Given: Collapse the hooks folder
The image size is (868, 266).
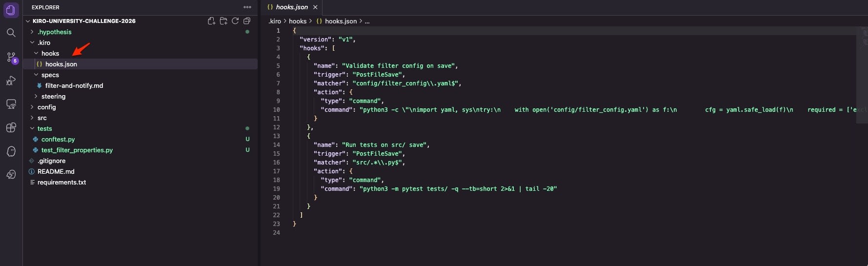Looking at the screenshot, I should [36, 53].
